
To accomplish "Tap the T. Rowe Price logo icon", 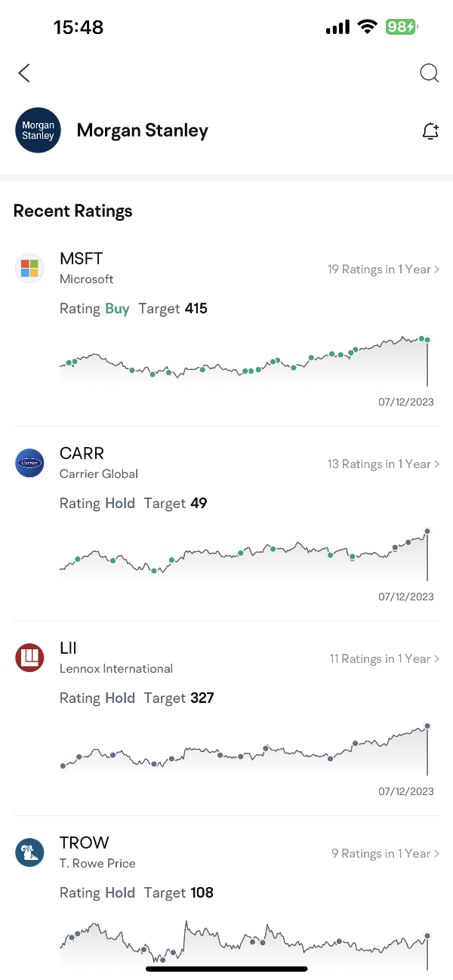I will tap(29, 852).
